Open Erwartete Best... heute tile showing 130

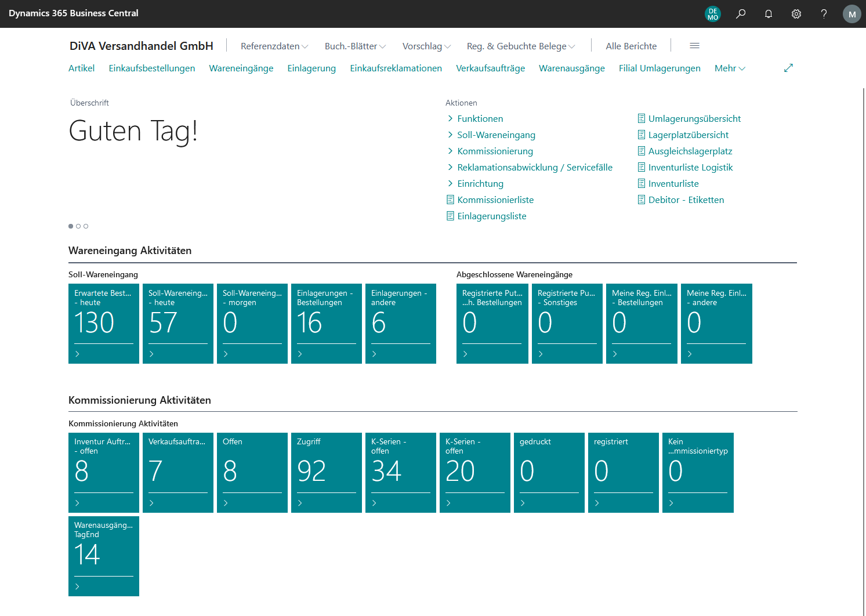pos(104,324)
